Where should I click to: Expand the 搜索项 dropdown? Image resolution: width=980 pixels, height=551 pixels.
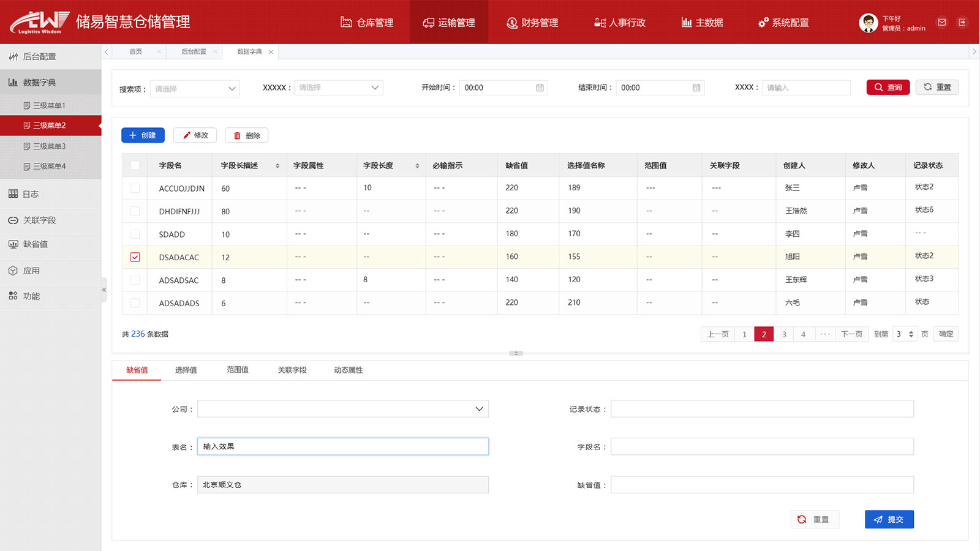[195, 89]
